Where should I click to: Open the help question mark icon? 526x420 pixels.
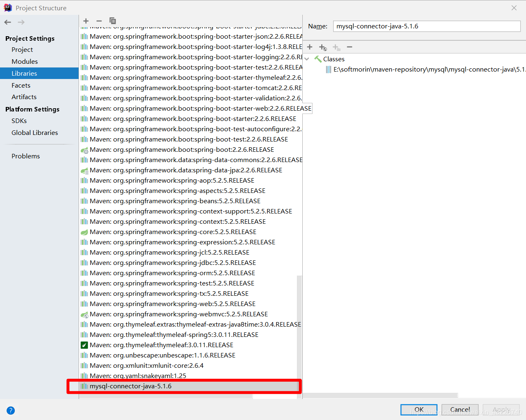click(11, 410)
